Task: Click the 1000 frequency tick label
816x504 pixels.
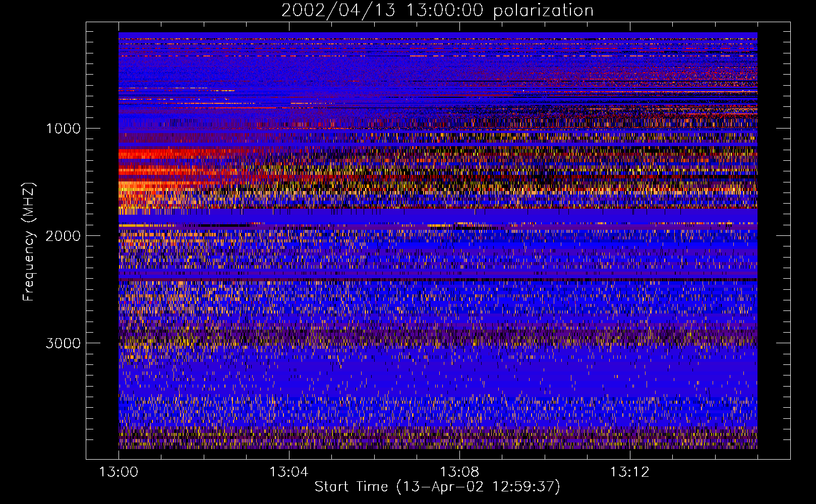Action: 63,129
